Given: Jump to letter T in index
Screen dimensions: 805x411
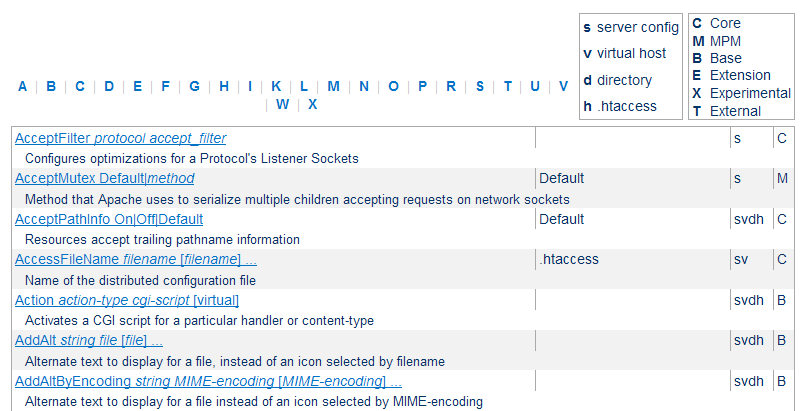Looking at the screenshot, I should pyautogui.click(x=507, y=86).
